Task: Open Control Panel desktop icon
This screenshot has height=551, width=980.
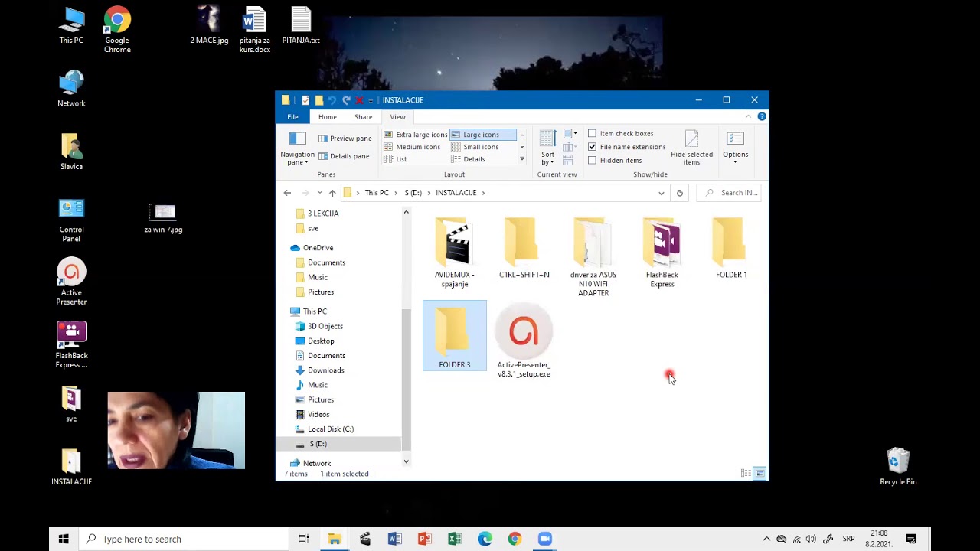Action: tap(71, 220)
